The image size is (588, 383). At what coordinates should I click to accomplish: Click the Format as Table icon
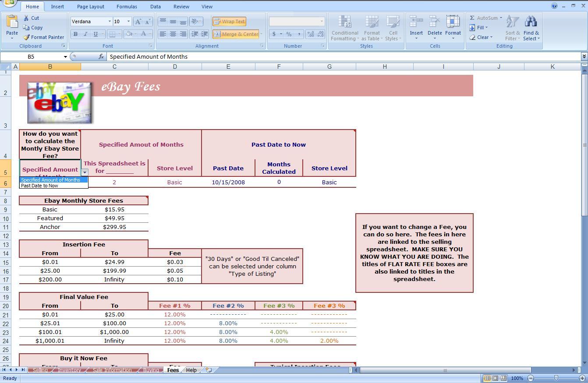pyautogui.click(x=372, y=28)
